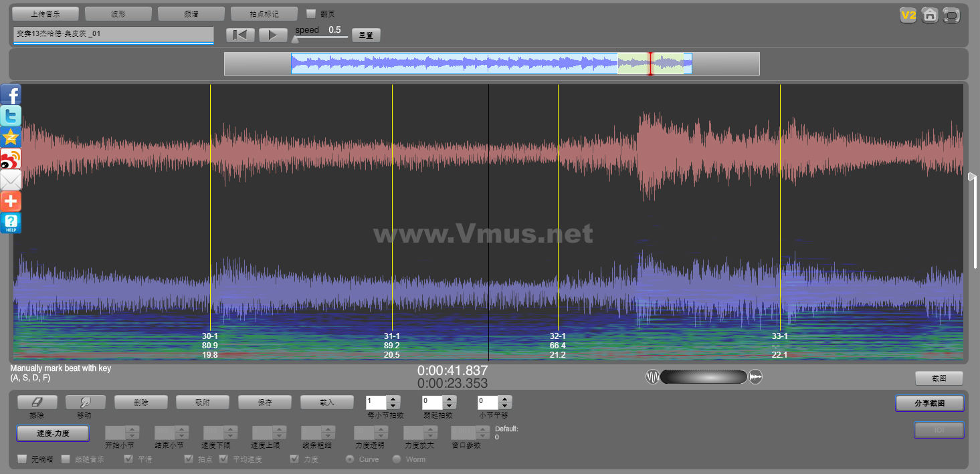Select the Worm radio button
This screenshot has height=474, width=980.
[397, 459]
